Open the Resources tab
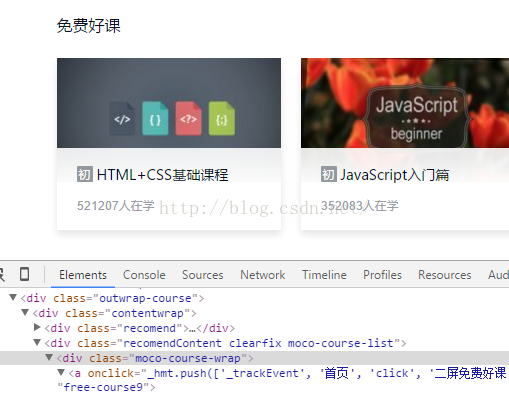The image size is (509, 394). (x=445, y=275)
